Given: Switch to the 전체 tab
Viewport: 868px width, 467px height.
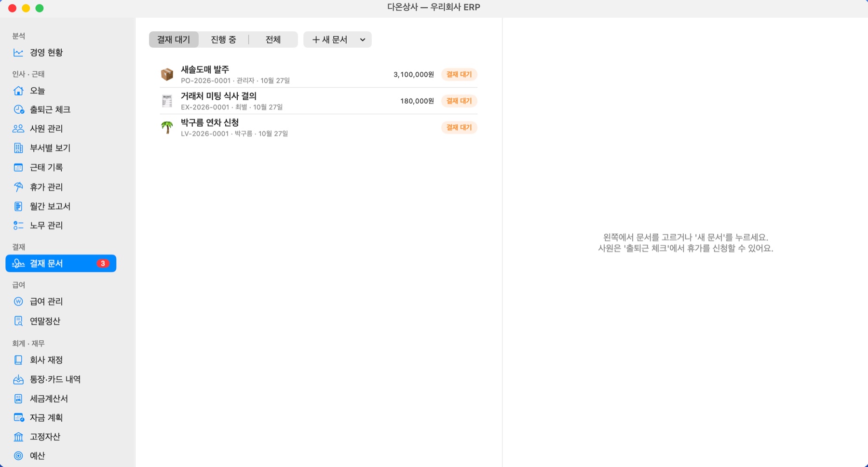Looking at the screenshot, I should coord(273,40).
